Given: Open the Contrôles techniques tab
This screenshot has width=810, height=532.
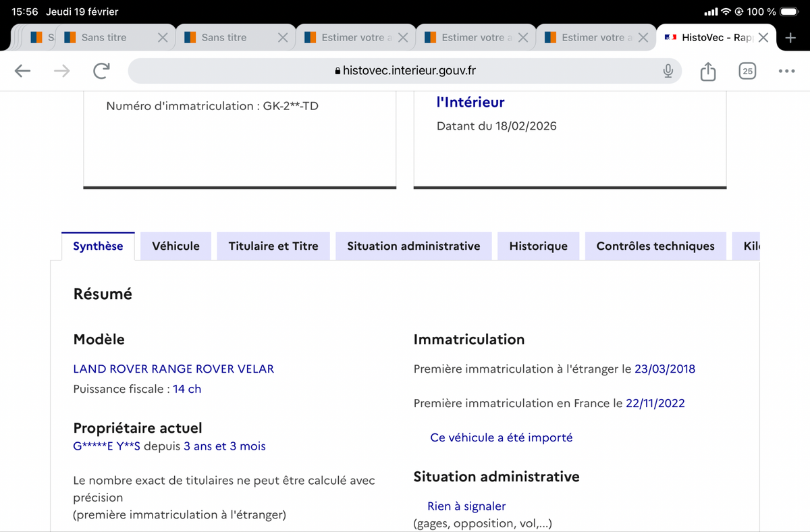Looking at the screenshot, I should click(x=655, y=246).
